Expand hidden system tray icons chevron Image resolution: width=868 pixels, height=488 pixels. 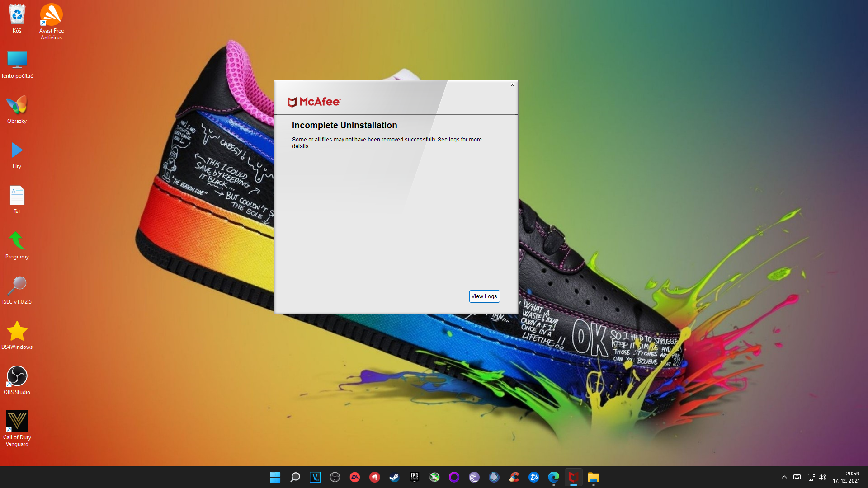(784, 477)
